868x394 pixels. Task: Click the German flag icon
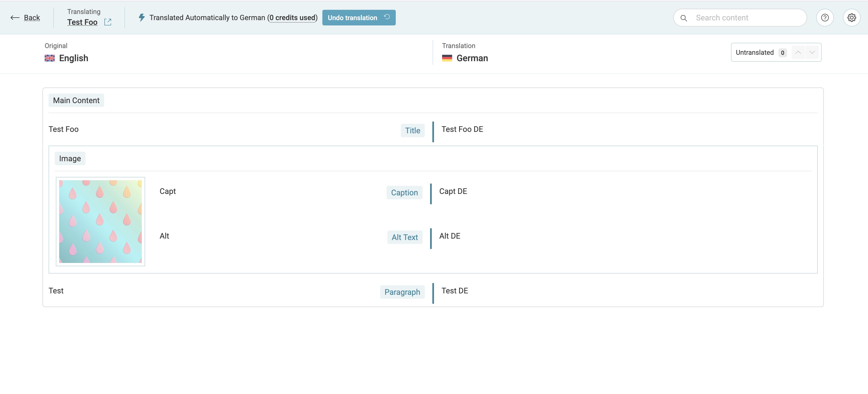click(447, 58)
